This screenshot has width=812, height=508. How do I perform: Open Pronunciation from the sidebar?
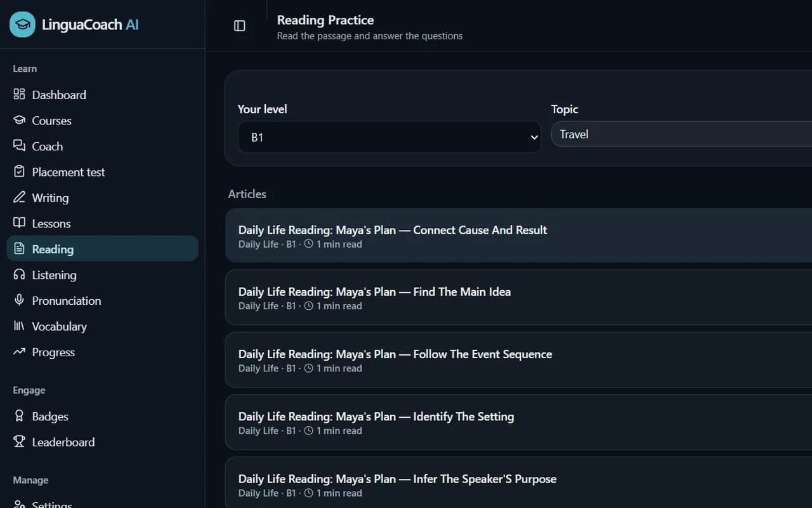102,300
